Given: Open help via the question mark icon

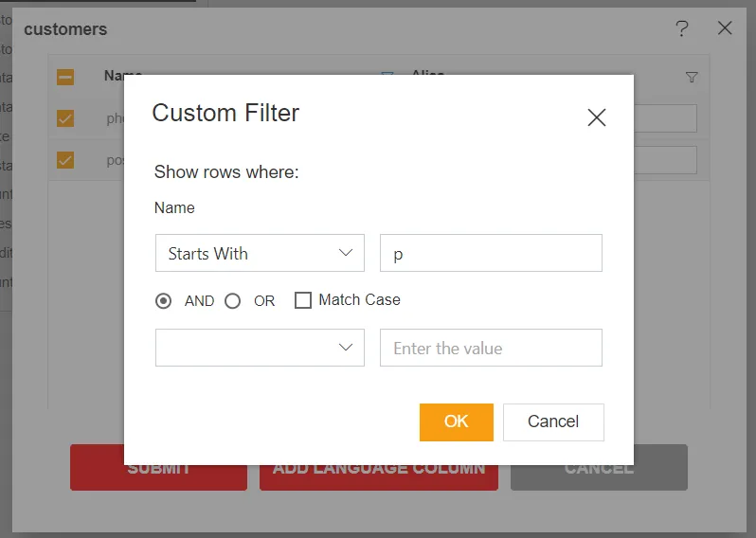Looking at the screenshot, I should click(x=681, y=28).
